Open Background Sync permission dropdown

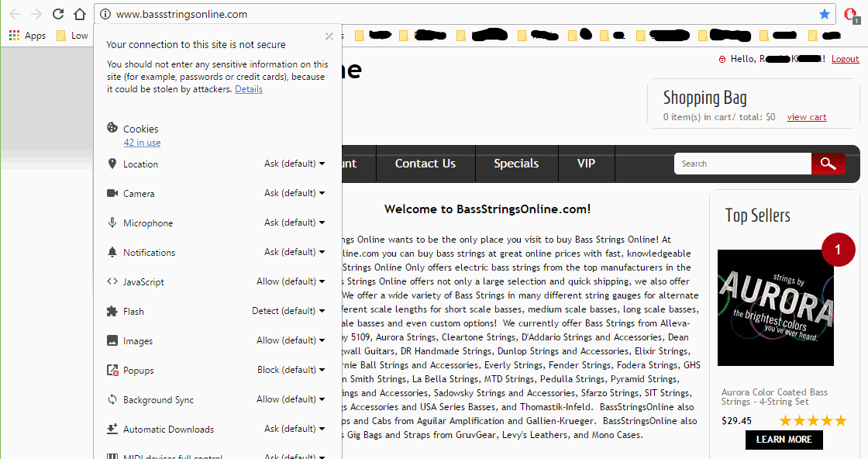[291, 399]
